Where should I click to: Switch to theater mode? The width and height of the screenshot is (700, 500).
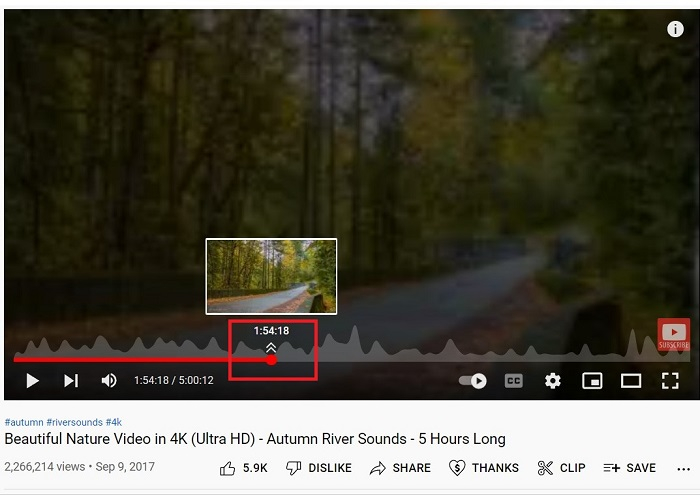click(631, 381)
